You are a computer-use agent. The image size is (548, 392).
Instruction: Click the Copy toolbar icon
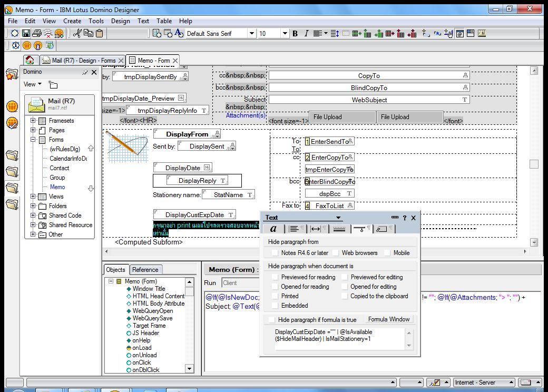pos(89,33)
